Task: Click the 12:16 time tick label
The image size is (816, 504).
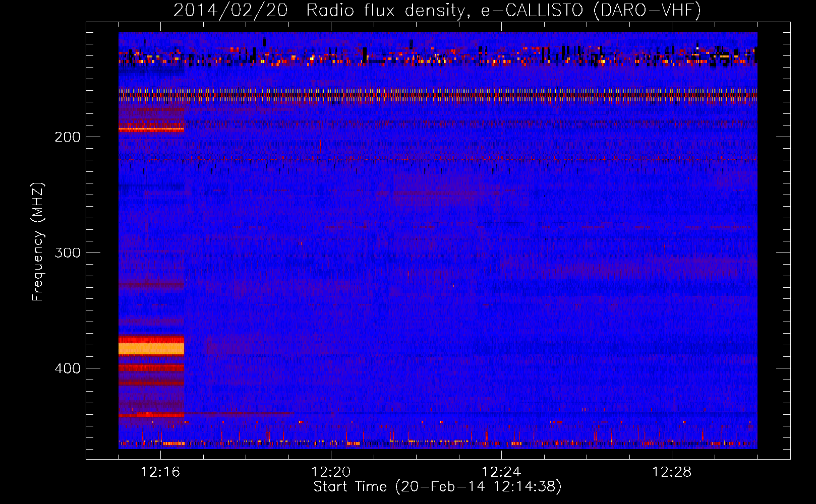Action: (x=160, y=472)
